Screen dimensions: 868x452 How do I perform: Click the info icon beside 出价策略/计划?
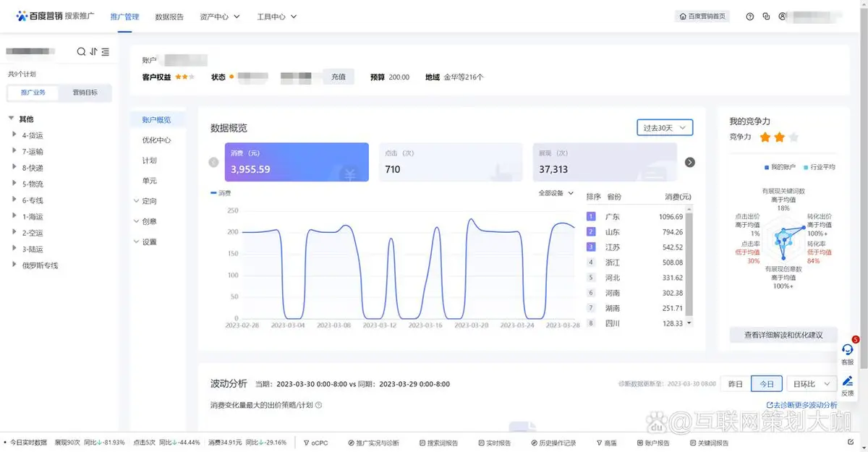click(318, 406)
